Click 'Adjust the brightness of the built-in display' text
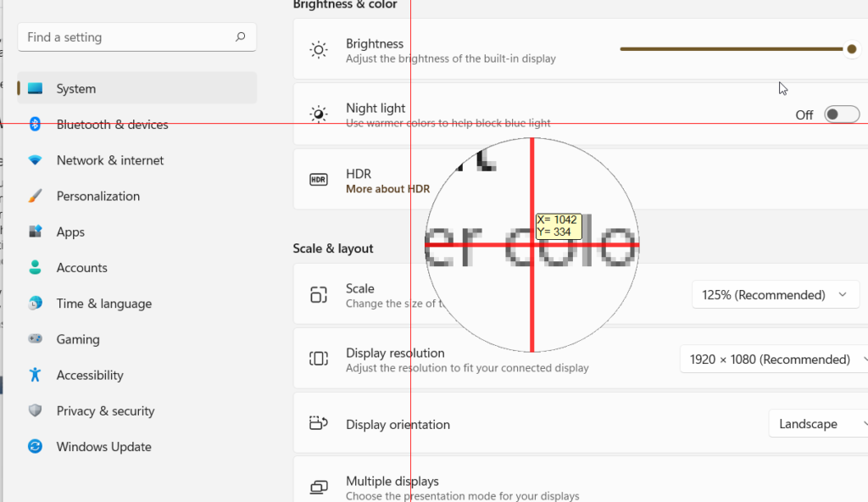This screenshot has width=868, height=502. tap(451, 59)
